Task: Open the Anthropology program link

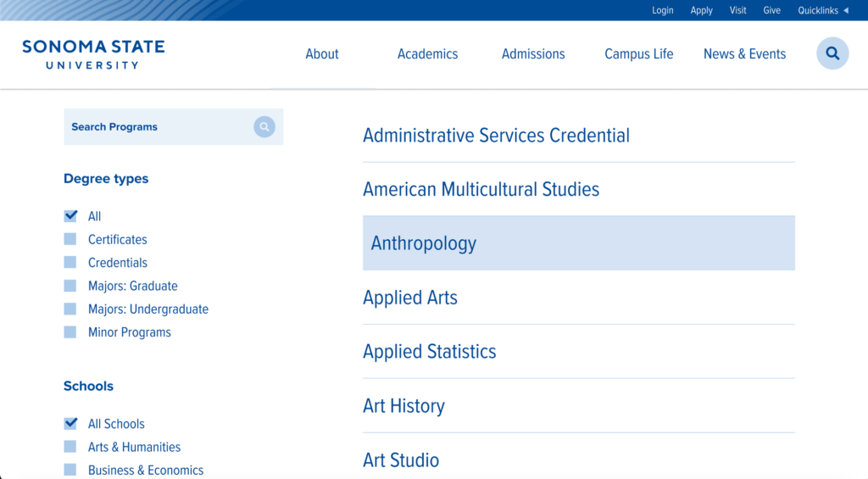Action: click(x=578, y=243)
